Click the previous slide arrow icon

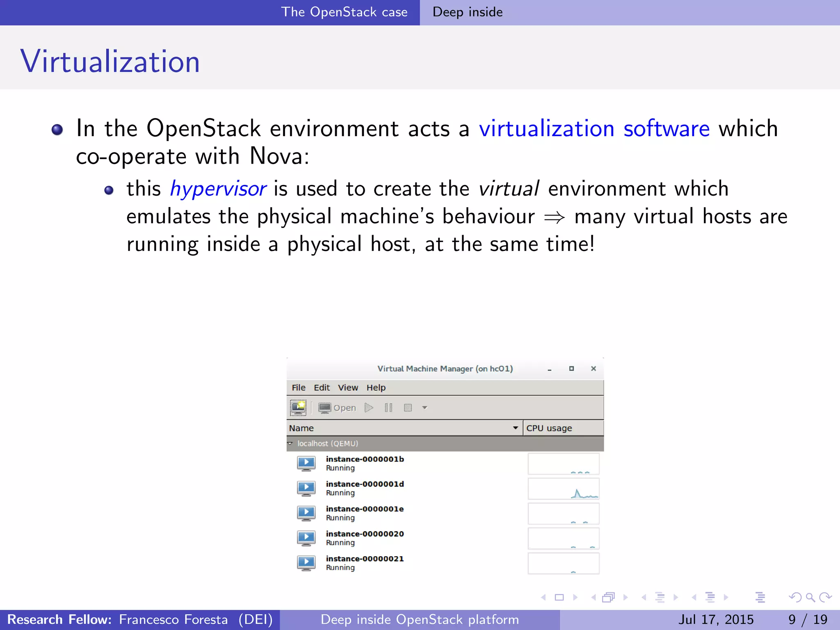point(544,598)
